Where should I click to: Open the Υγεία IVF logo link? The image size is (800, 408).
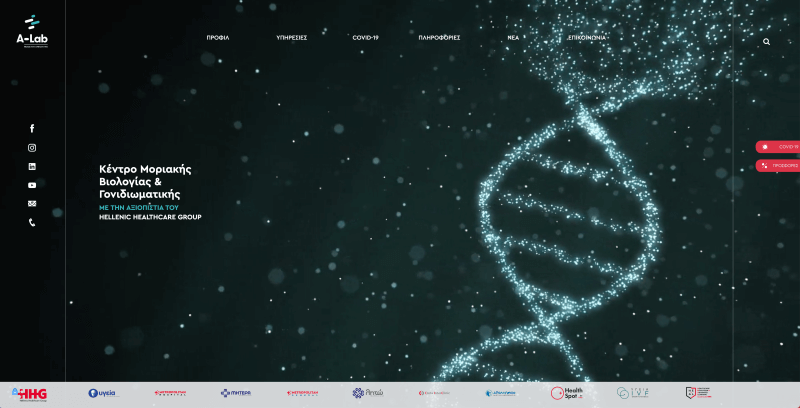[x=633, y=393]
